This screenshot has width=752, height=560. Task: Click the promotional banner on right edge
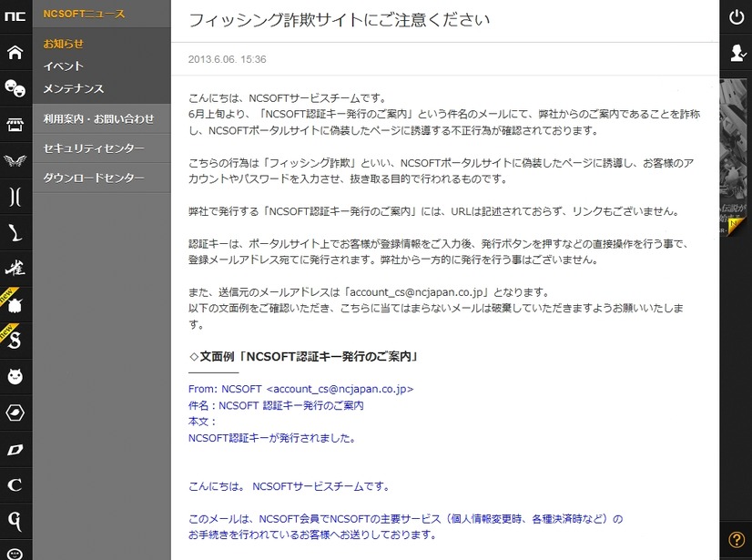(733, 158)
